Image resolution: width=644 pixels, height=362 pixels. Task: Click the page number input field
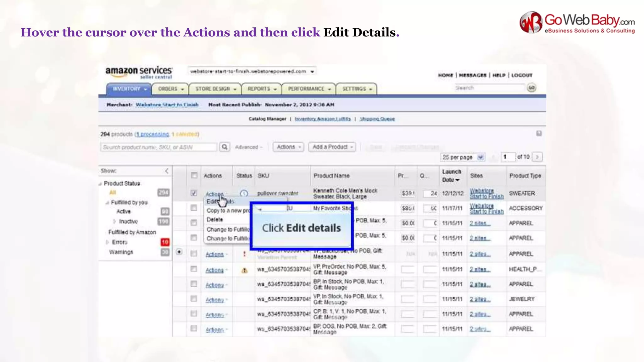tap(508, 157)
